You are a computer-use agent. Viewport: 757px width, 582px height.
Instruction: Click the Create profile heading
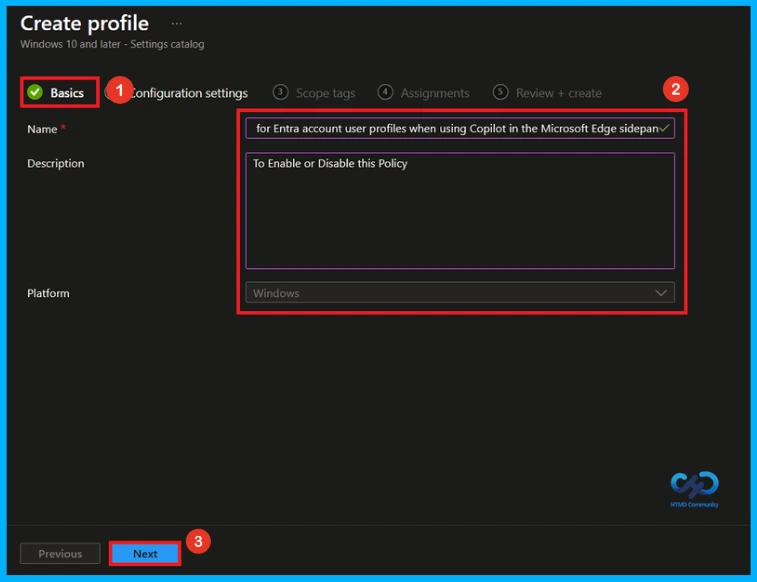84,24
